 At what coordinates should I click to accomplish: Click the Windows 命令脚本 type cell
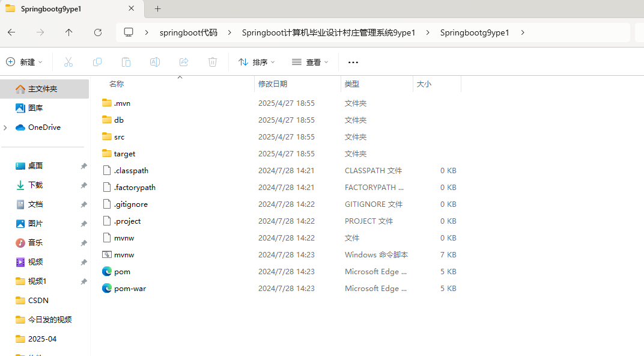coord(376,255)
